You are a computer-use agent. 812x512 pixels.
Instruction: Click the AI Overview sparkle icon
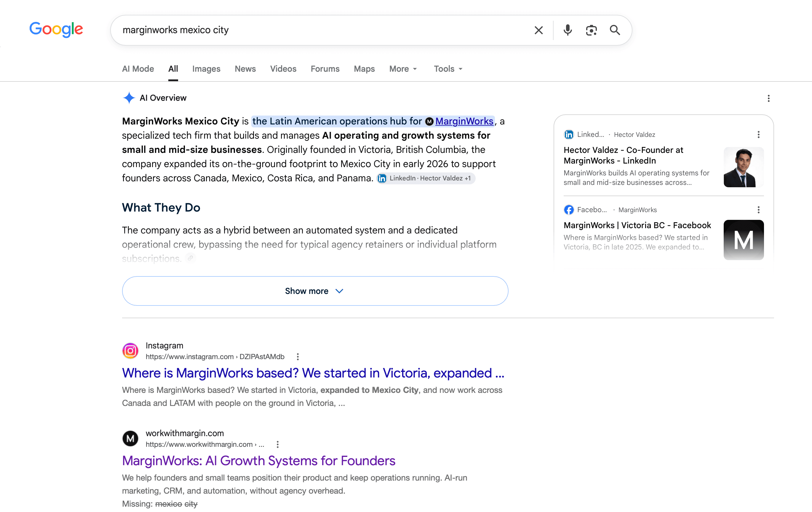129,98
